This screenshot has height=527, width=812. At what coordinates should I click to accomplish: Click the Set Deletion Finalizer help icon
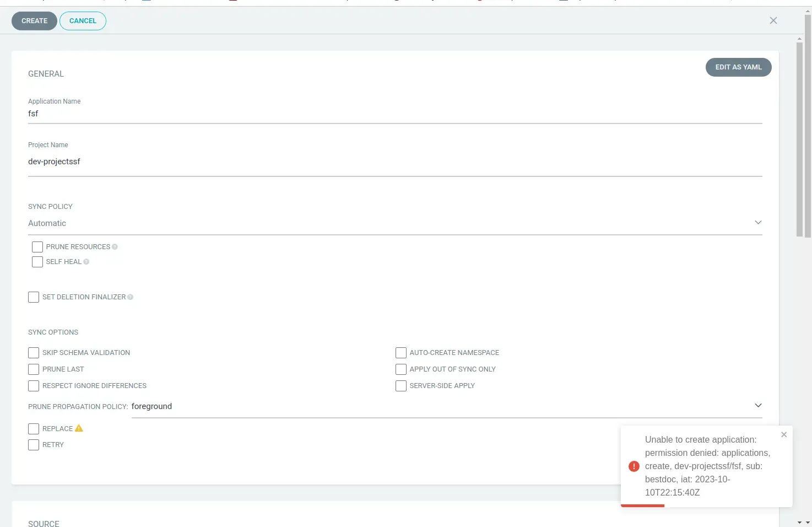130,297
